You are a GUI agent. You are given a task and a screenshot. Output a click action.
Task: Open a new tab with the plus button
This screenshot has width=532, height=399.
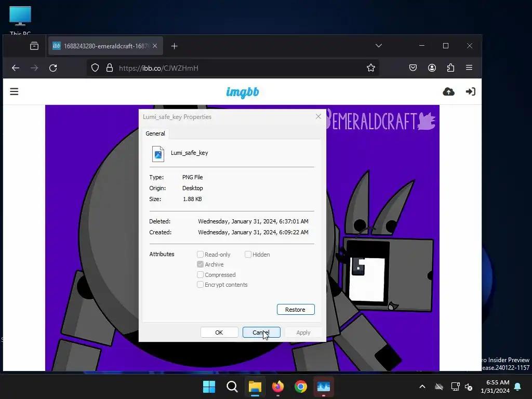click(x=175, y=46)
